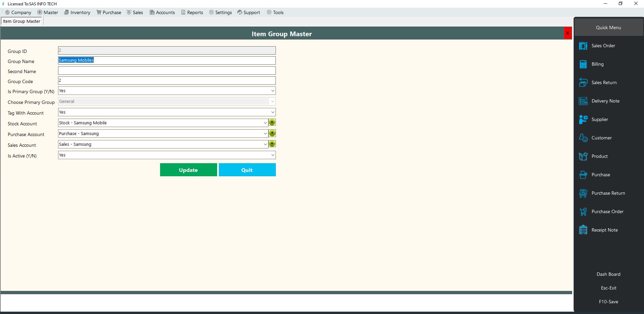
Task: Open the Support menu
Action: point(249,12)
